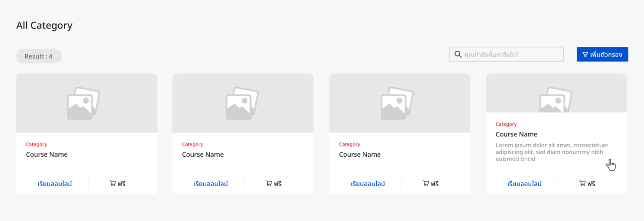
Task: Click the red Category label on third card
Action: (350, 144)
